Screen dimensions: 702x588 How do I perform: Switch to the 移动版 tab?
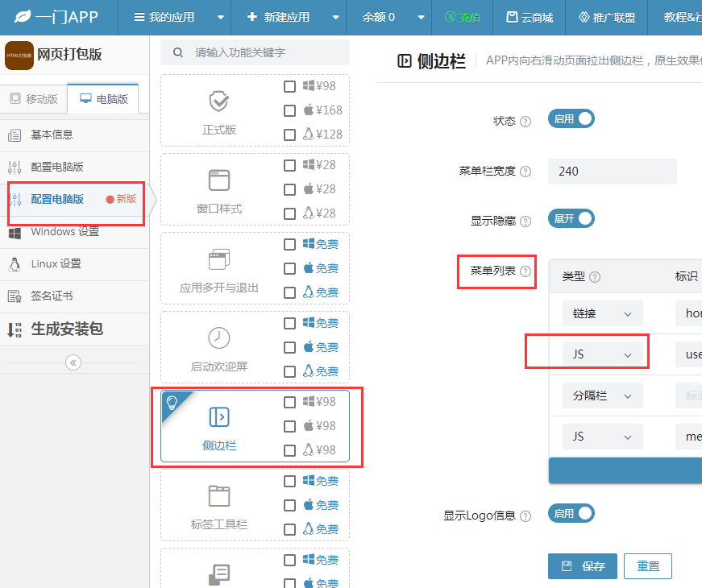coord(34,99)
